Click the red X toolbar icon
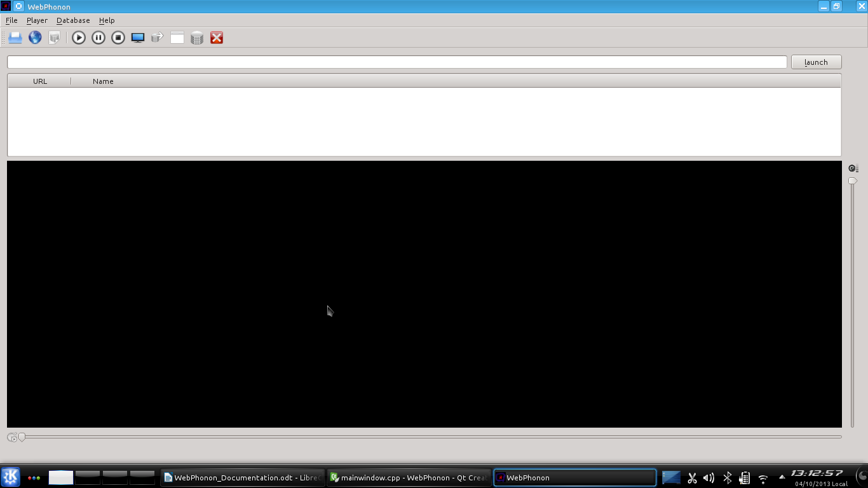The width and height of the screenshot is (868, 488). click(x=217, y=38)
